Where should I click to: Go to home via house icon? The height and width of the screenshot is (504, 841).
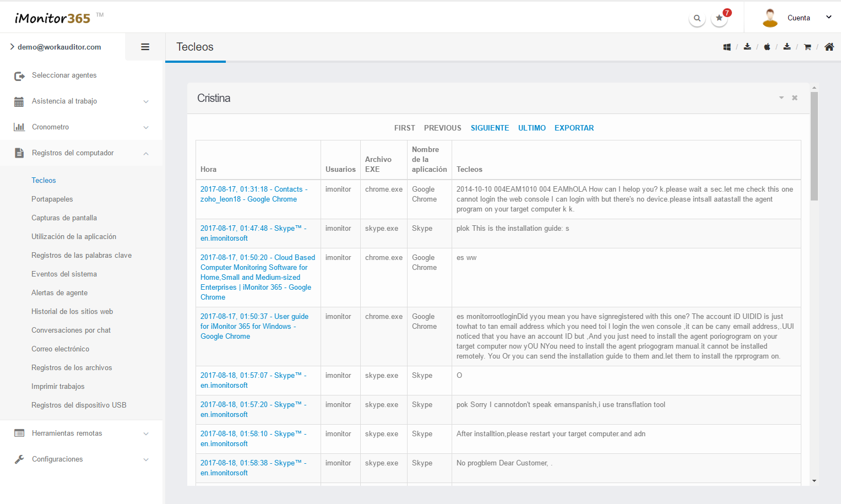click(829, 47)
